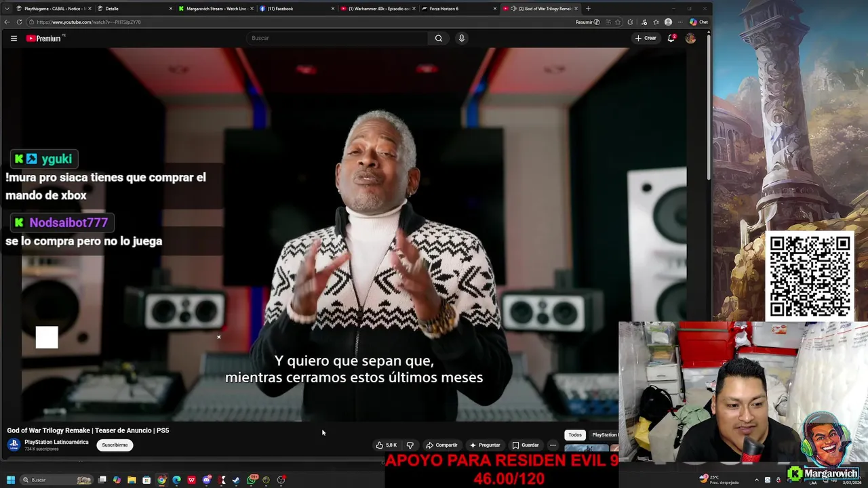Click the Compartir share button

tap(441, 445)
